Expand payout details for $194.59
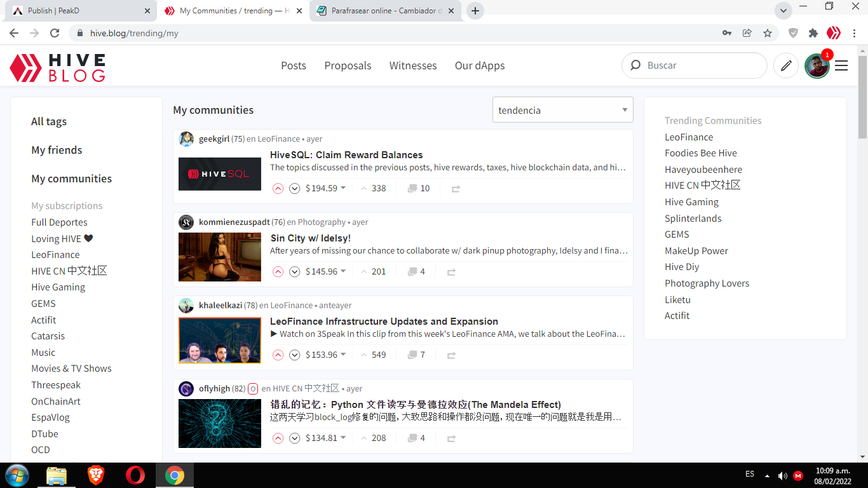The height and width of the screenshot is (488, 868). (325, 188)
